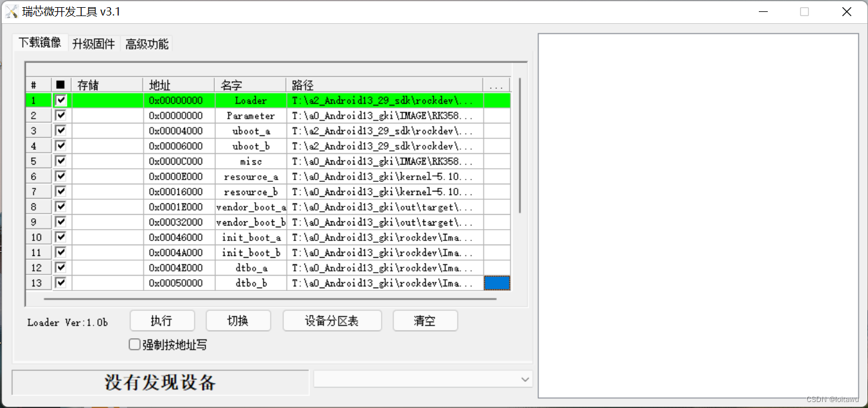Select the dtbo_b name cell

(x=251, y=283)
